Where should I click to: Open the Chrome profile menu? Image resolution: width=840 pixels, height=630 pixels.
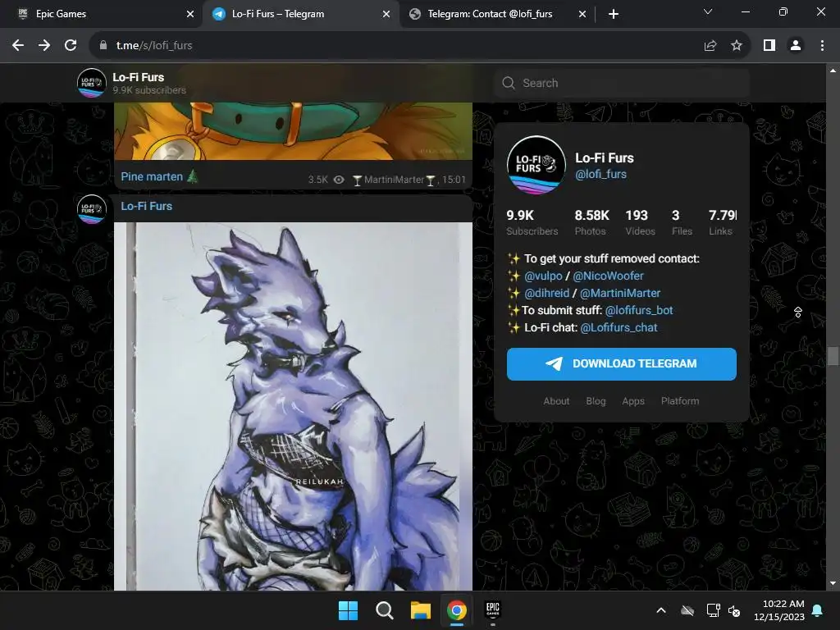pos(796,46)
